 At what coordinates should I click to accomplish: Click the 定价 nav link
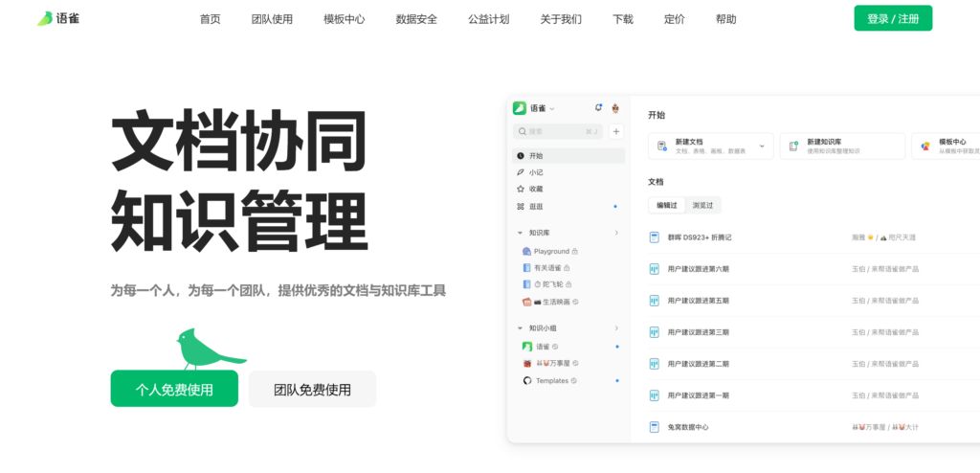pos(675,19)
